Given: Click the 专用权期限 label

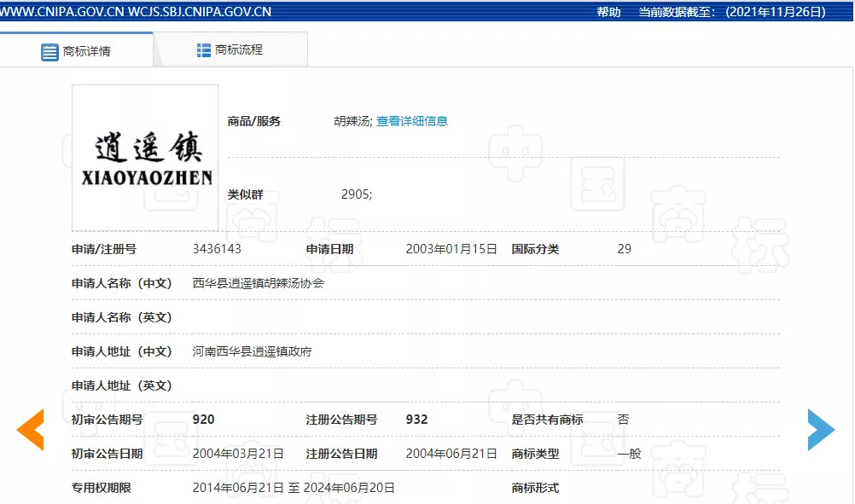Looking at the screenshot, I should (x=102, y=488).
